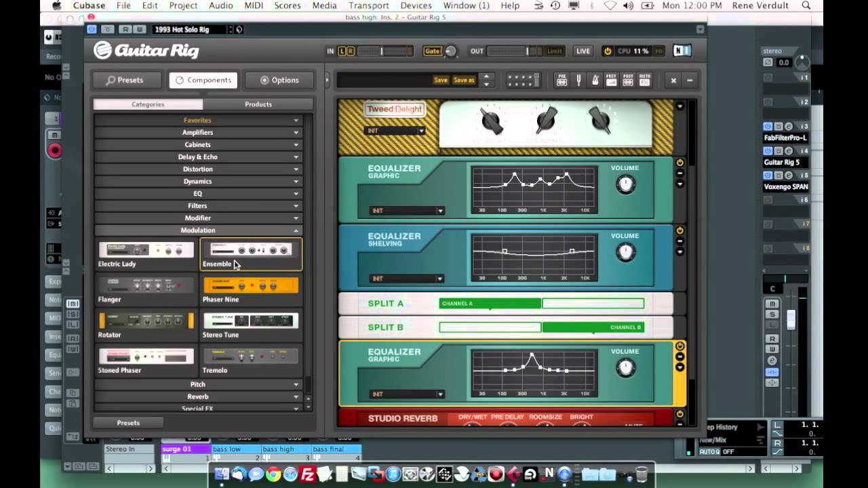
Task: Select the Phaser Nine component
Action: pyautogui.click(x=251, y=289)
